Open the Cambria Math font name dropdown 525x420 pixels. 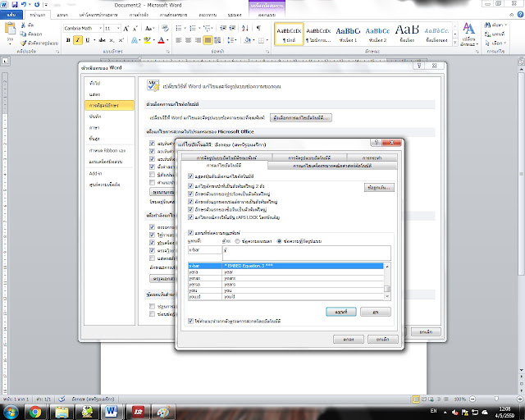pyautogui.click(x=100, y=29)
